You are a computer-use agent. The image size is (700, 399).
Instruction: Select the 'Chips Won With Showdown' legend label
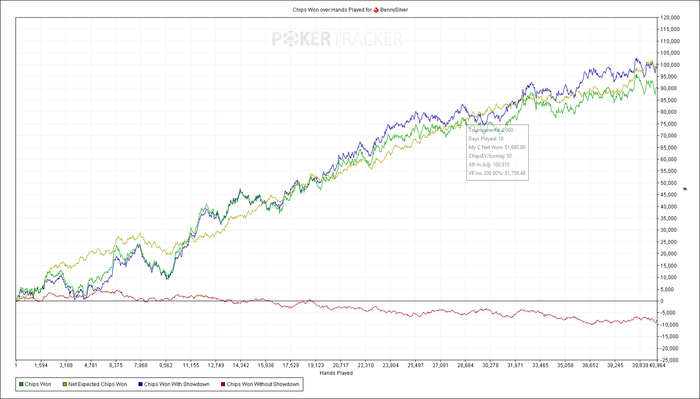click(177, 384)
